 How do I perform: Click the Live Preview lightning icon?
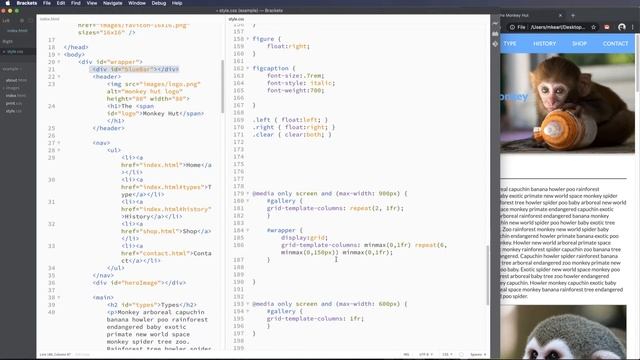pyautogui.click(x=495, y=23)
